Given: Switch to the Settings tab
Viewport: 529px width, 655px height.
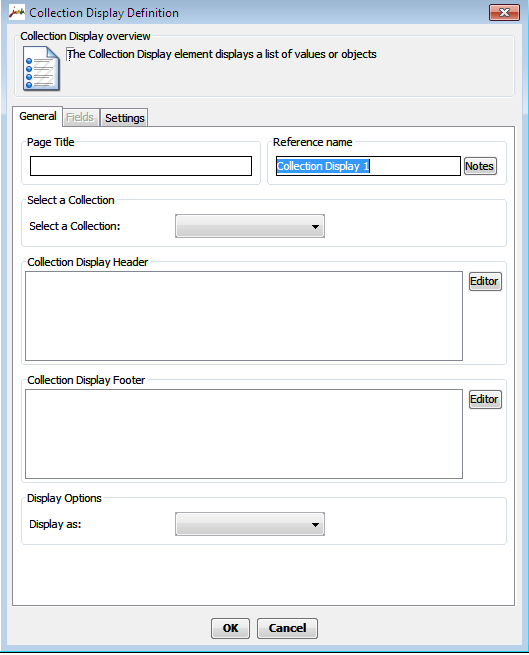Looking at the screenshot, I should click(125, 118).
